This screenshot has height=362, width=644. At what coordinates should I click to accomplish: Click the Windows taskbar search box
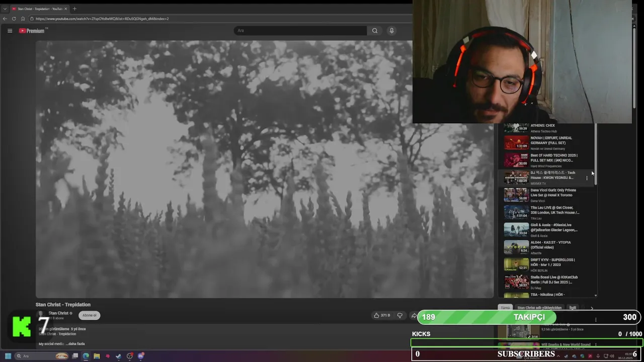click(x=42, y=356)
